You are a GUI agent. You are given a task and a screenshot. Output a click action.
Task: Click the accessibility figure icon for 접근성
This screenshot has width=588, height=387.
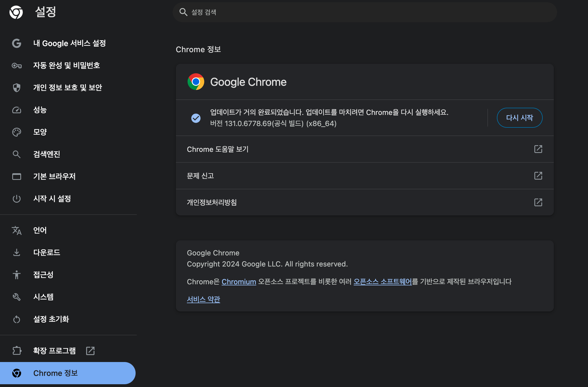(x=17, y=275)
